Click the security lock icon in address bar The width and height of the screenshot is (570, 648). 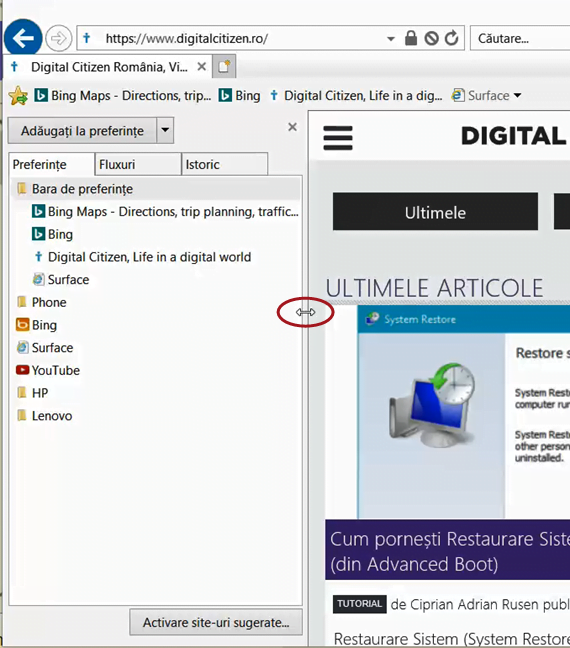[x=411, y=38]
